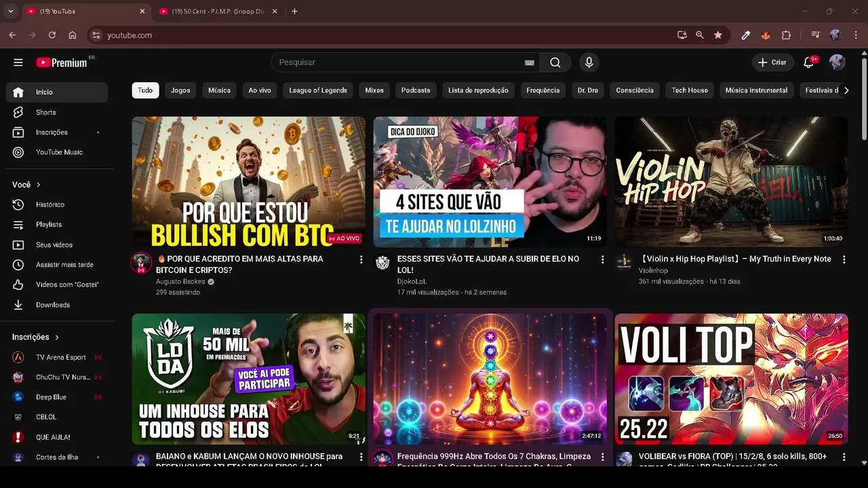Open ChuChu TV subscription channel
The height and width of the screenshot is (488, 868).
pos(57,377)
